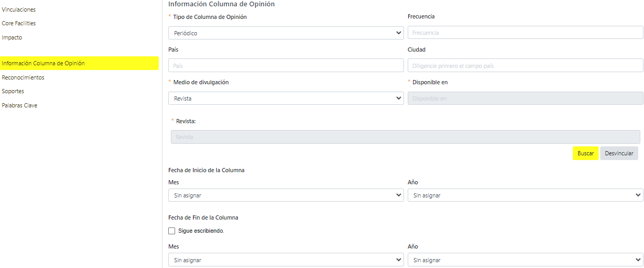Click the disabled Disponible en field
Image resolution: width=644 pixels, height=268 pixels.
pos(525,98)
